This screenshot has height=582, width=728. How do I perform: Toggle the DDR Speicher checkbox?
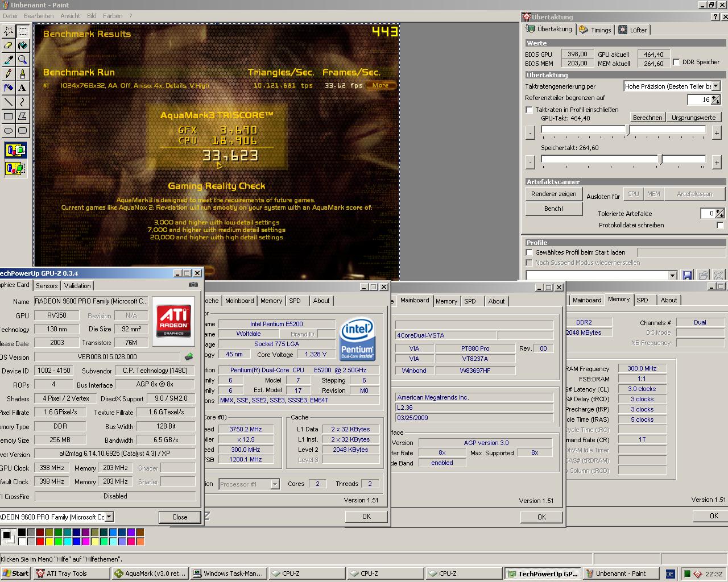coord(676,62)
